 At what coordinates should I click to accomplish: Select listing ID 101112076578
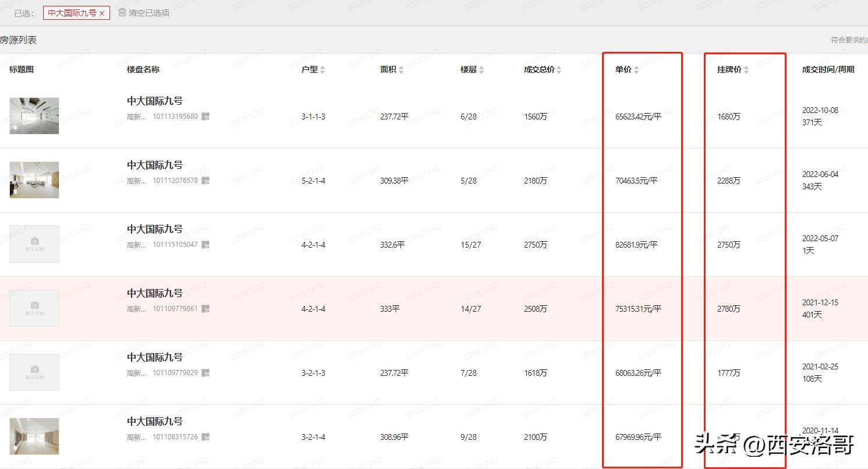click(x=175, y=181)
